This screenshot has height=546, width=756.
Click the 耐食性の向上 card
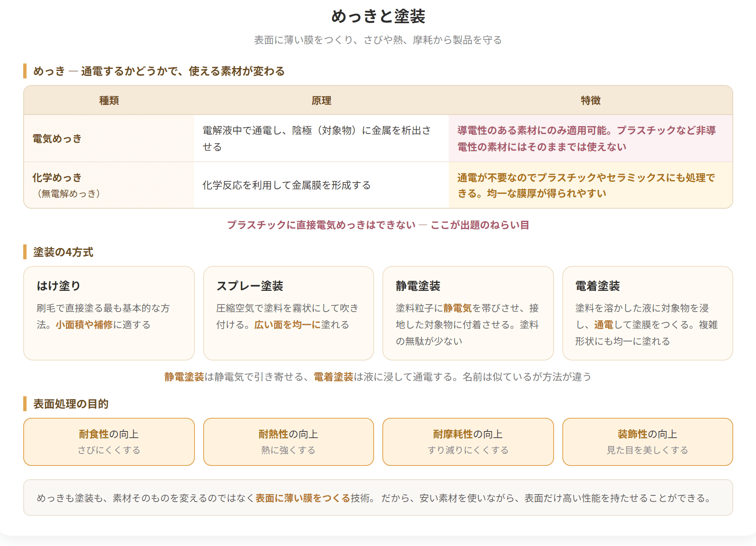click(x=109, y=442)
